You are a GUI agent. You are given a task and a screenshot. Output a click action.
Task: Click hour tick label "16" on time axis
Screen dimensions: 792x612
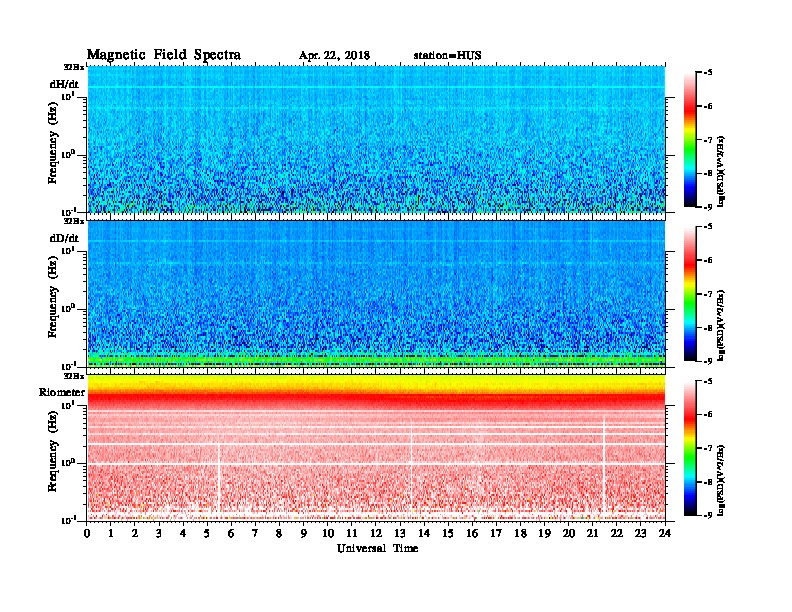472,533
